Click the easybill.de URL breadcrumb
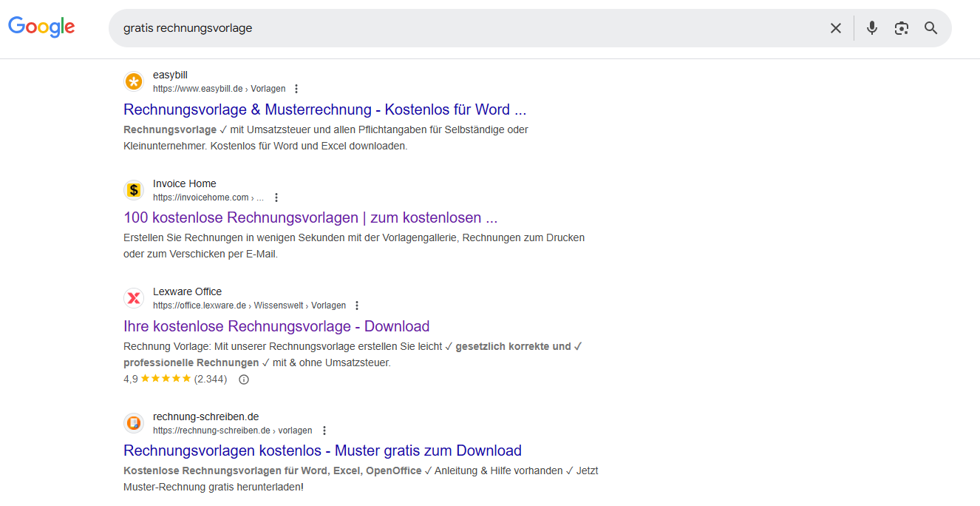The image size is (980, 506). (x=220, y=89)
